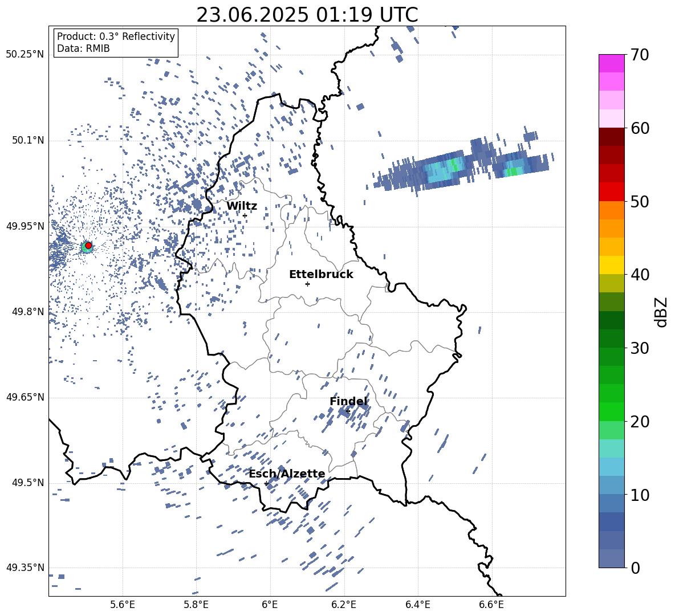Click the 6.4°E longitude tick label
675x616 pixels.
[417, 605]
